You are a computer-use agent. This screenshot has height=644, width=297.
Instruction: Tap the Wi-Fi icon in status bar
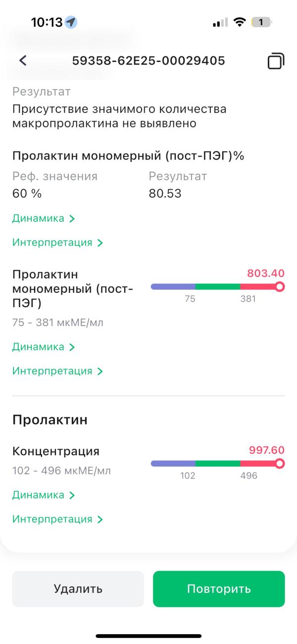pos(240,22)
